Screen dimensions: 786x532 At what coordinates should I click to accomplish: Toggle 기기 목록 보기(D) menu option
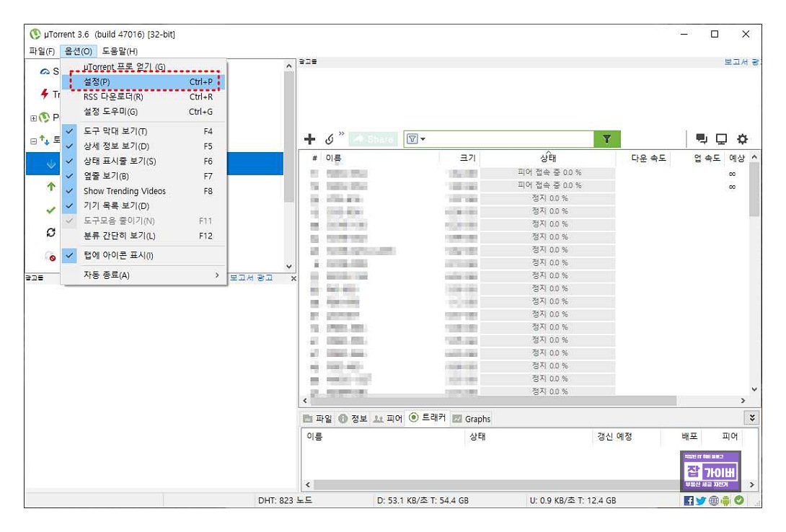143,206
